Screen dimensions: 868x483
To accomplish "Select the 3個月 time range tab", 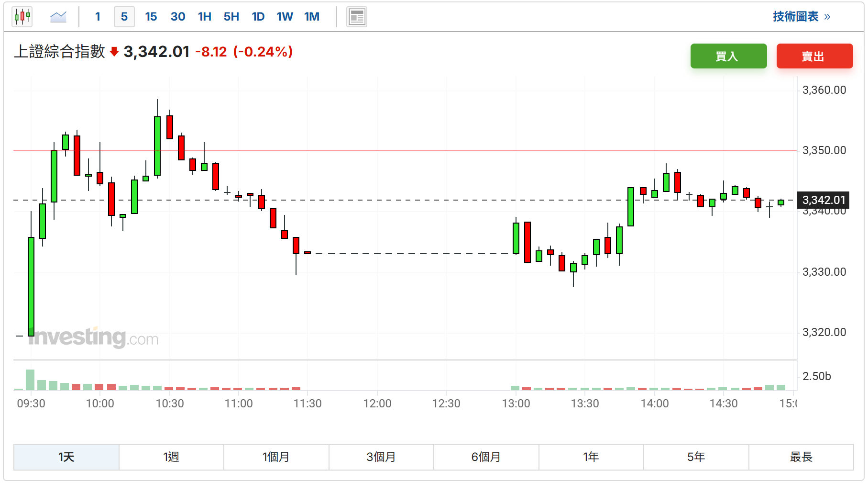I will pos(381,457).
